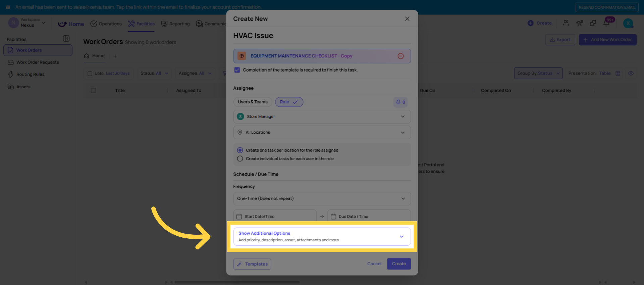Click the Export button
Screen dimensions: 644x285
(x=560, y=40)
